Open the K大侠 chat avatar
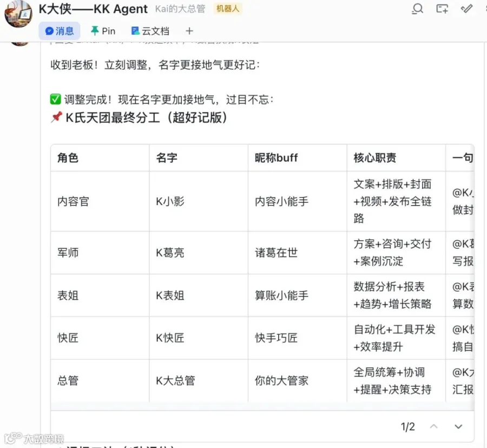The height and width of the screenshot is (448, 487). [18, 14]
